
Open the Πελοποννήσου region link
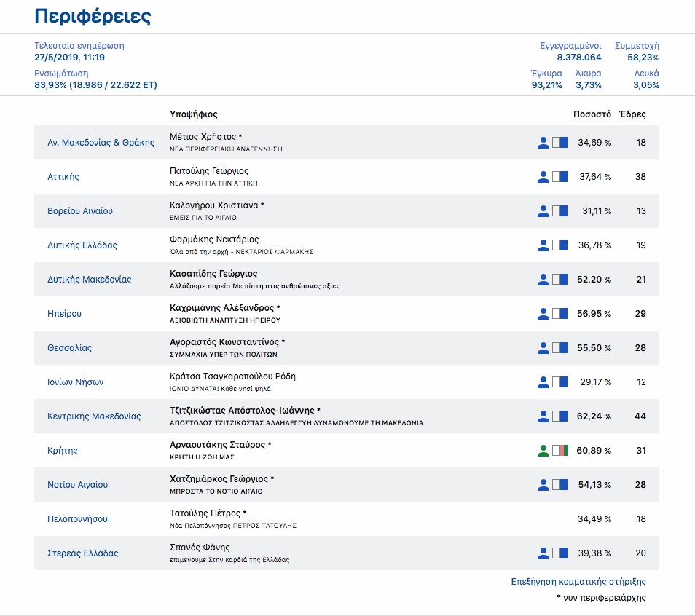[77, 519]
